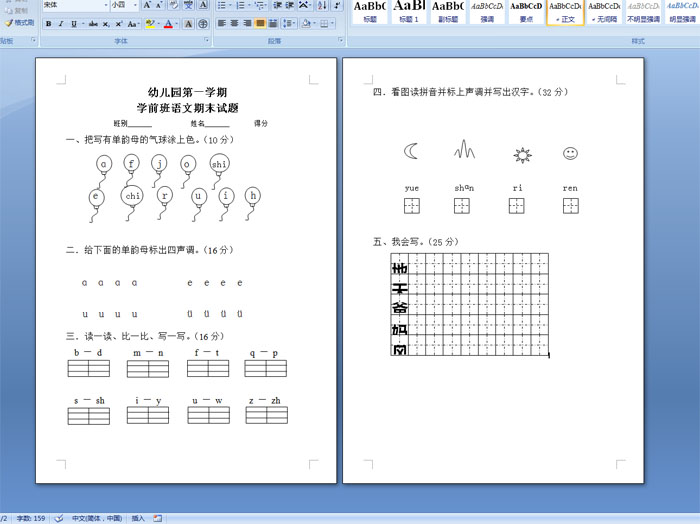Viewport: 700px width, 524px height.
Task: Toggle subscript formatting
Action: tap(106, 24)
